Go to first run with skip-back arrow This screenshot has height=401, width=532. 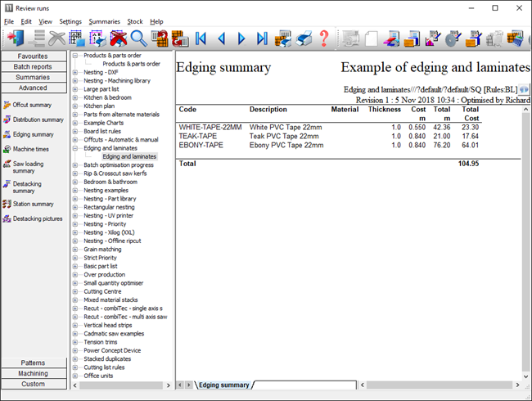tap(201, 38)
